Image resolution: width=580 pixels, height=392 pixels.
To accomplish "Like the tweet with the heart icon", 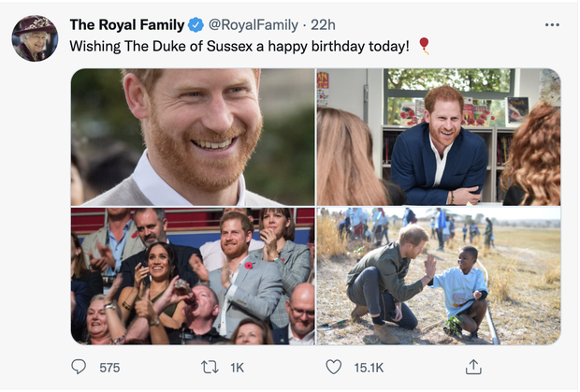I will tap(334, 368).
